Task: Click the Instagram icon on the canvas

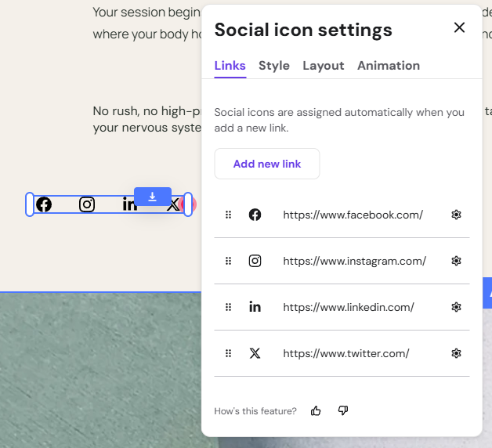Action: pos(87,204)
